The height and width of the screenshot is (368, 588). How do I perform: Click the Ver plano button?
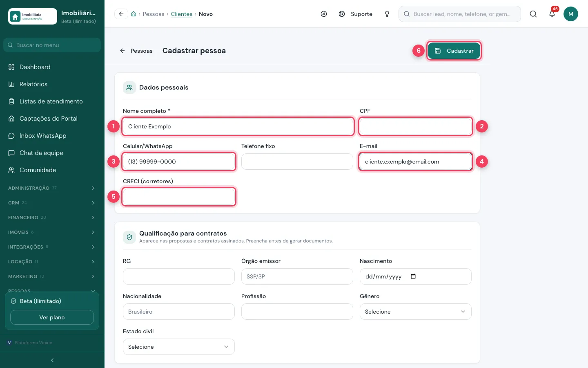point(52,317)
